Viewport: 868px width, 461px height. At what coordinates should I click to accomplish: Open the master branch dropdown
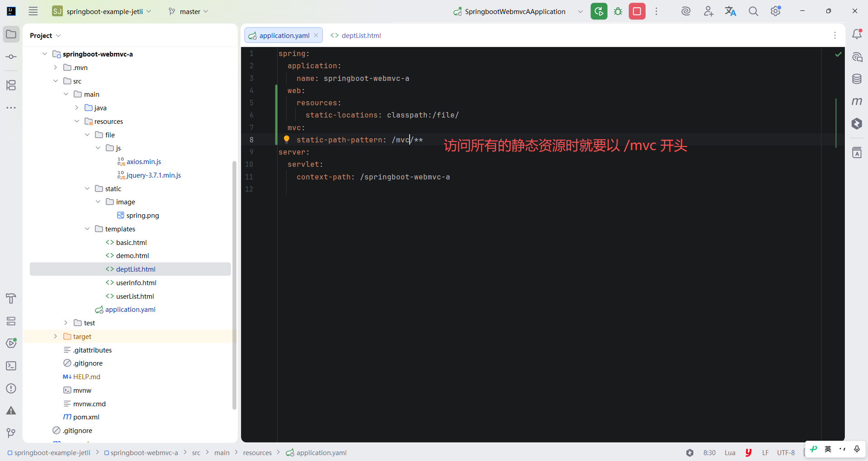point(189,11)
